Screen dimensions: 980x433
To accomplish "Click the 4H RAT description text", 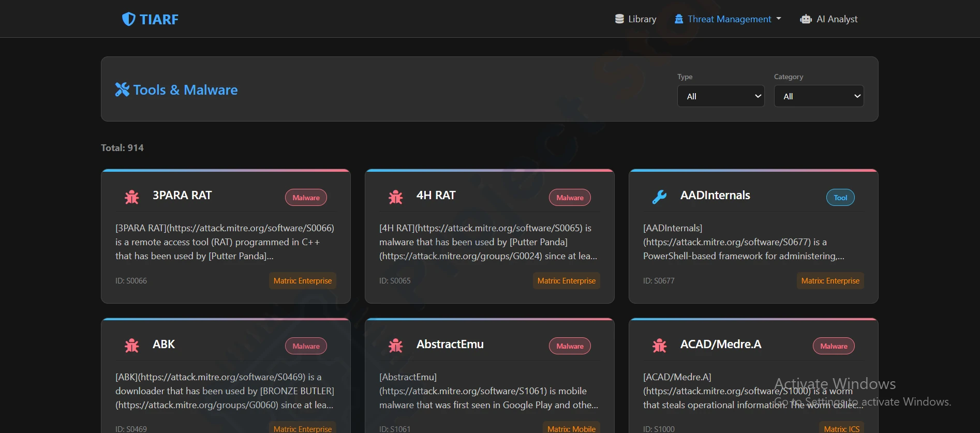I will (488, 242).
